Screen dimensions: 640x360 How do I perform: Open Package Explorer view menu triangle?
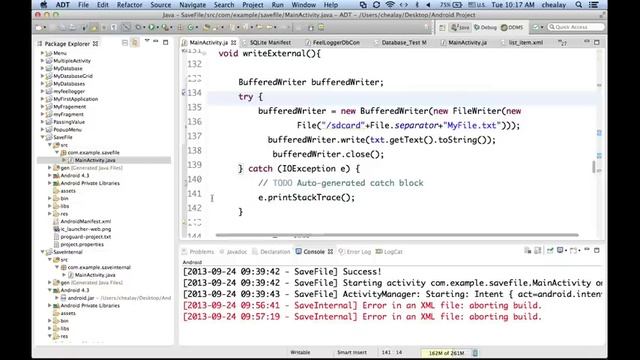[147, 41]
